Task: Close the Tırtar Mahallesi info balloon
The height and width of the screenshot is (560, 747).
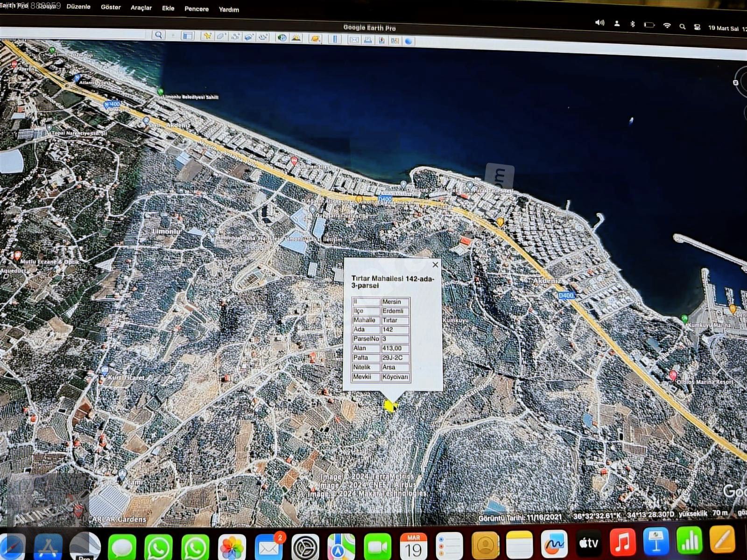Action: coord(435,265)
